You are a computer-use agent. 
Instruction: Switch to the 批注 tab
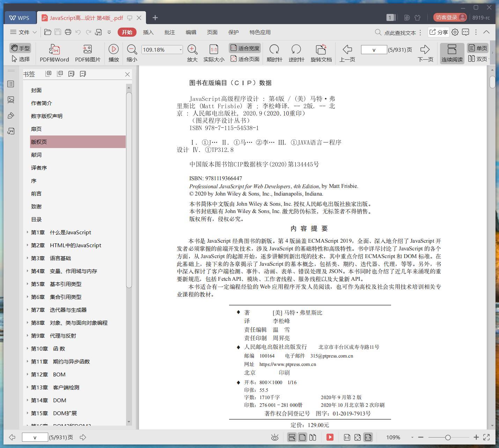(x=169, y=32)
